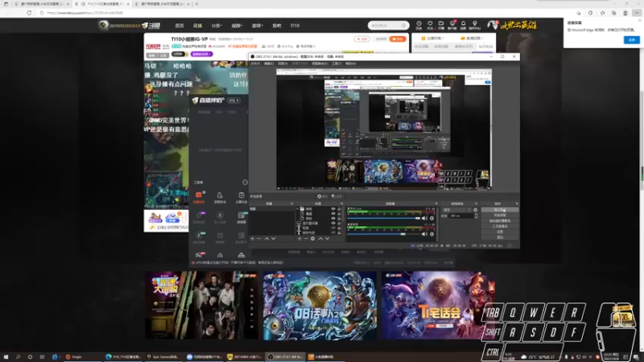Toggle lock of the first OBS source
This screenshot has height=362, width=644.
(x=339, y=209)
